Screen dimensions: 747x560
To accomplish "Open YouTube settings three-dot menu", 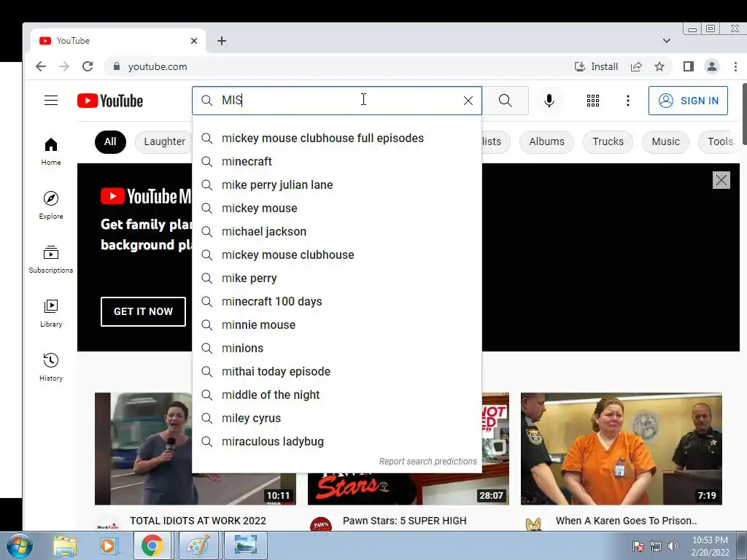I will [x=628, y=101].
